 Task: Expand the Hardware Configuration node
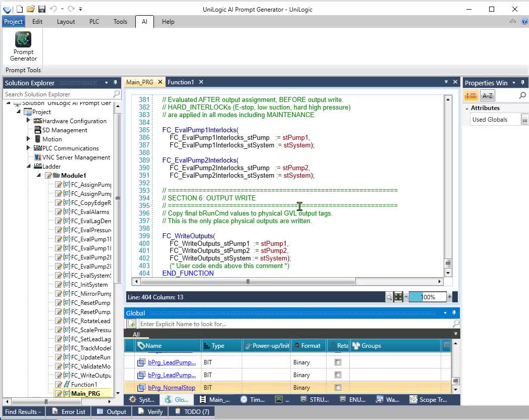28,120
